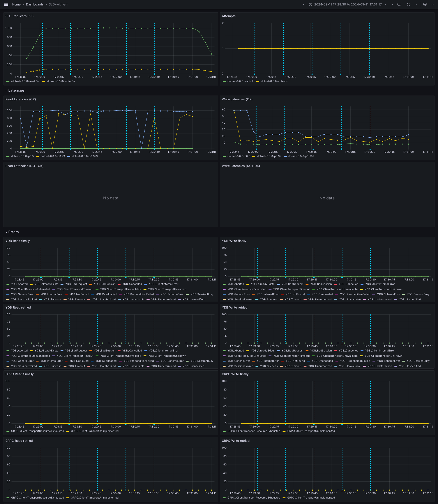
Task: Toggle YDB_SchemeError series in YDB Write finally legend
Action: pos(388,295)
